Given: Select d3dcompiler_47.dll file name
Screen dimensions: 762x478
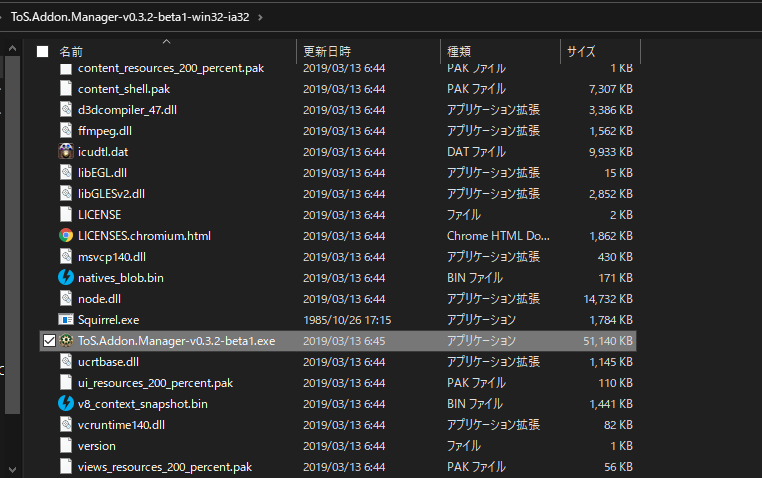Looking at the screenshot, I should (127, 110).
